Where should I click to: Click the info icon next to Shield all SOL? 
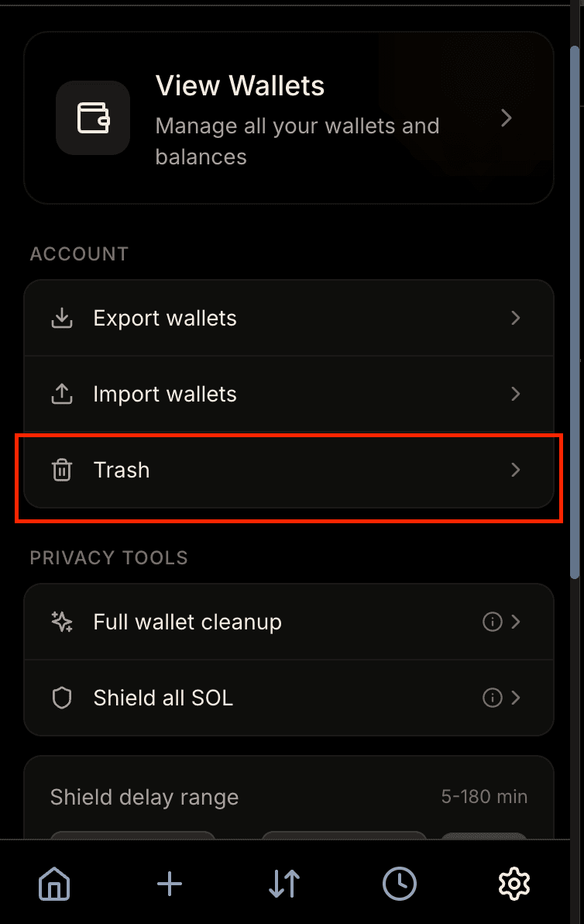point(493,698)
